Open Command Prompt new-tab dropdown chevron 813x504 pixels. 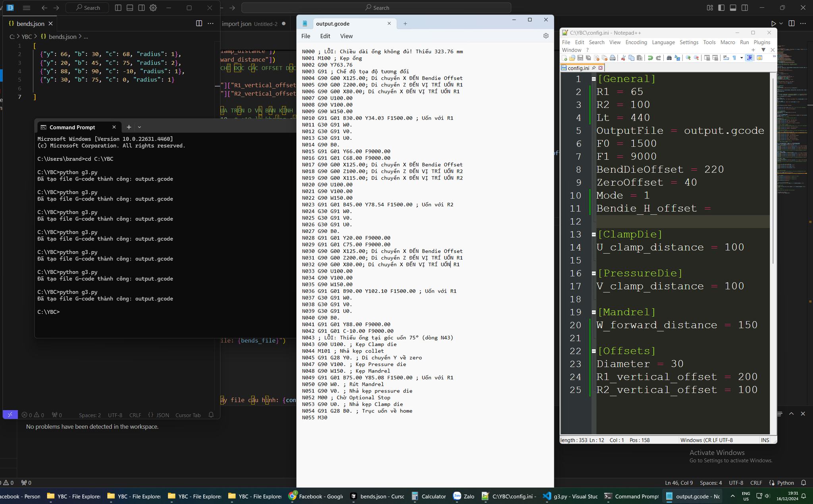point(139,127)
